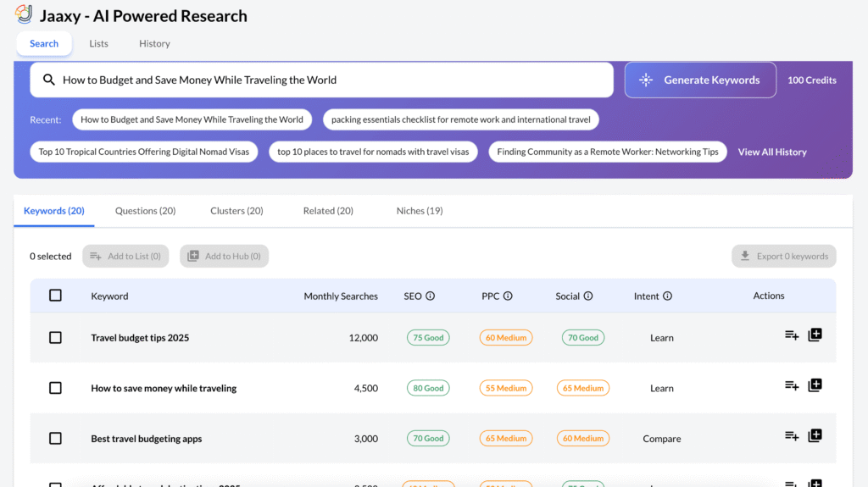Open View All History link
Viewport: 868px width, 487px height.
[x=771, y=152]
